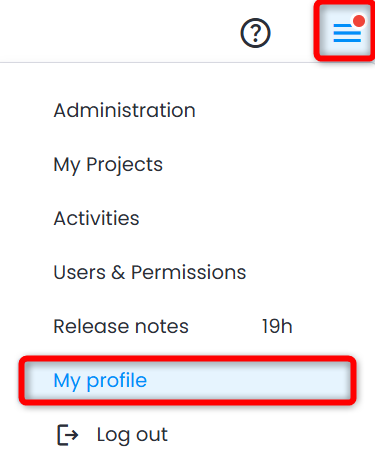View the Release notes entry
Viewport: 375px width, 474px height.
click(x=121, y=326)
